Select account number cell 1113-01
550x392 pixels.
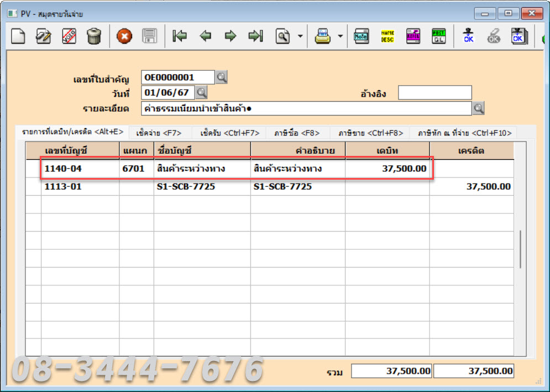click(x=80, y=187)
